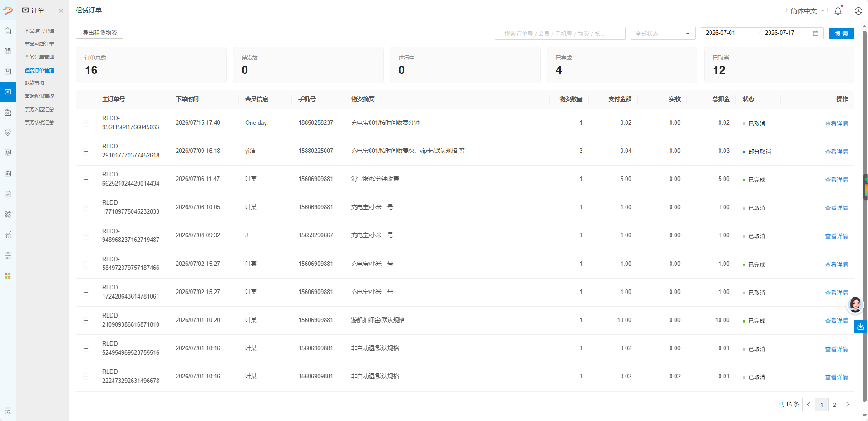The height and width of the screenshot is (421, 868).
Task: Click the 已取消 summary card showing 12
Action: point(779,65)
